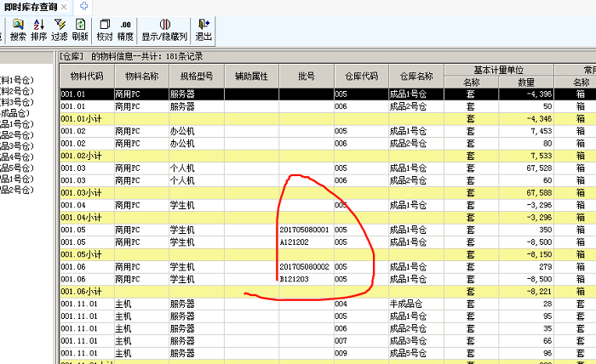Open a new tab with the plus icon
596x364 pixels.
83,6
